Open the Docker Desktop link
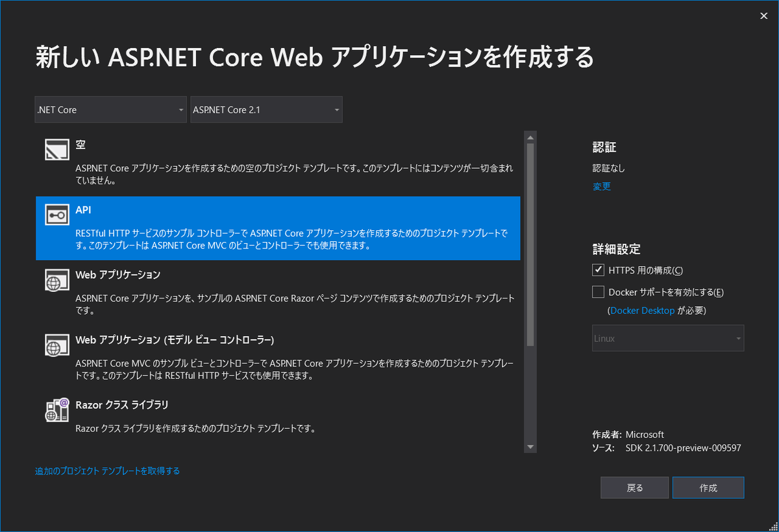 (643, 311)
